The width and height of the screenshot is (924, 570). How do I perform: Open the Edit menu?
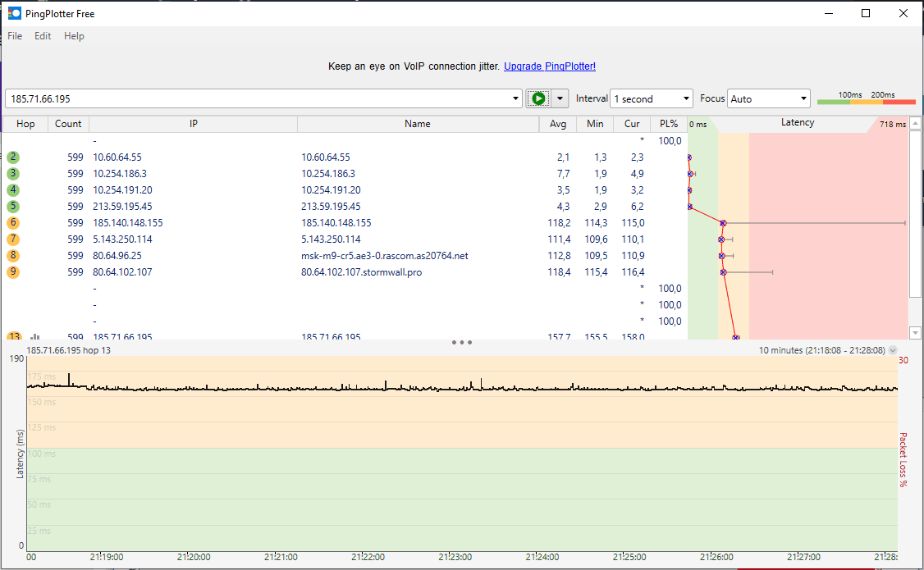click(43, 36)
